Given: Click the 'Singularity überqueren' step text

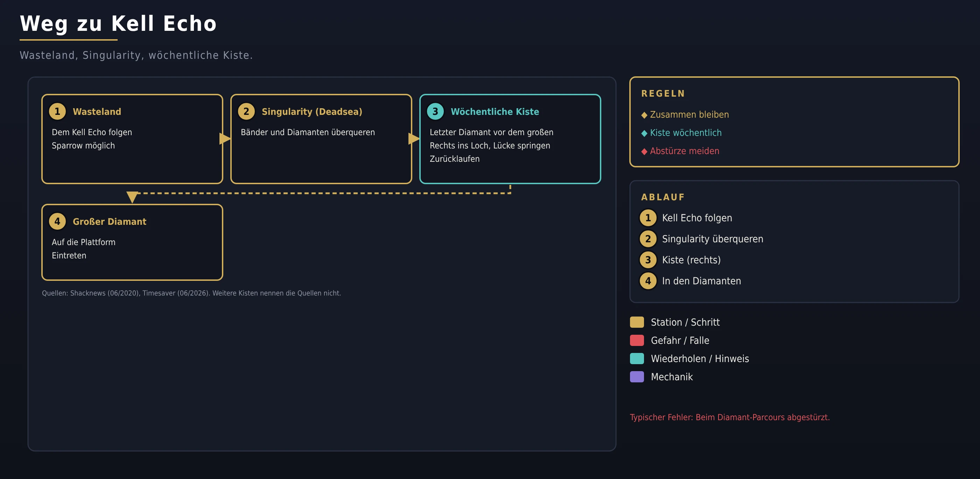Looking at the screenshot, I should tap(713, 239).
